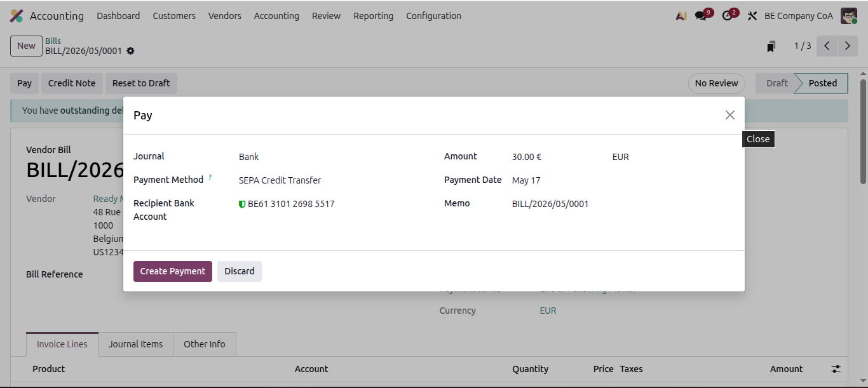Open the BE Company CoA company switcher
This screenshot has height=388, width=868.
799,16
